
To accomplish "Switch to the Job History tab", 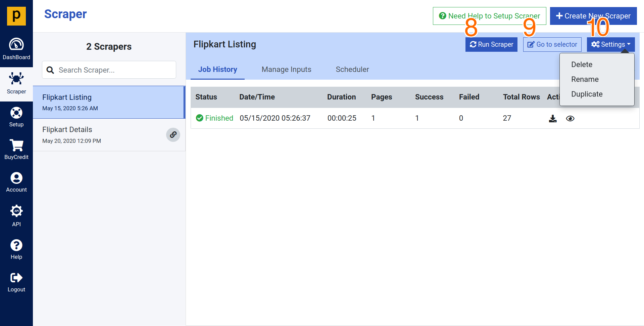I will pyautogui.click(x=217, y=70).
